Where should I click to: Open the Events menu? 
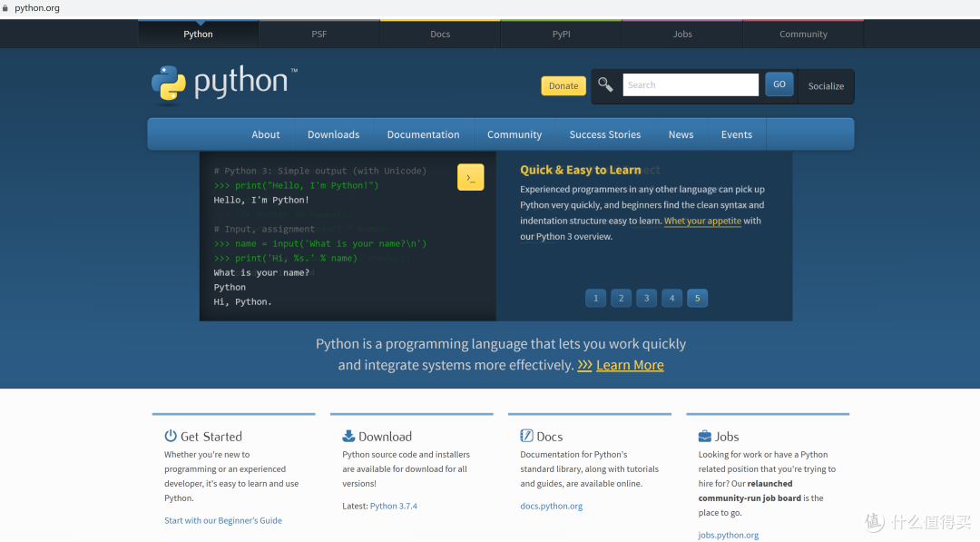[736, 134]
